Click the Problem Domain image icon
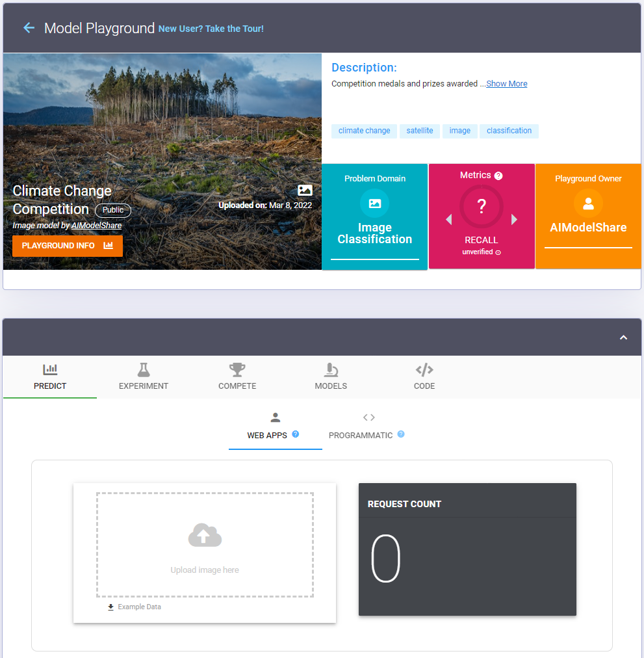This screenshot has width=644, height=658. (x=375, y=204)
